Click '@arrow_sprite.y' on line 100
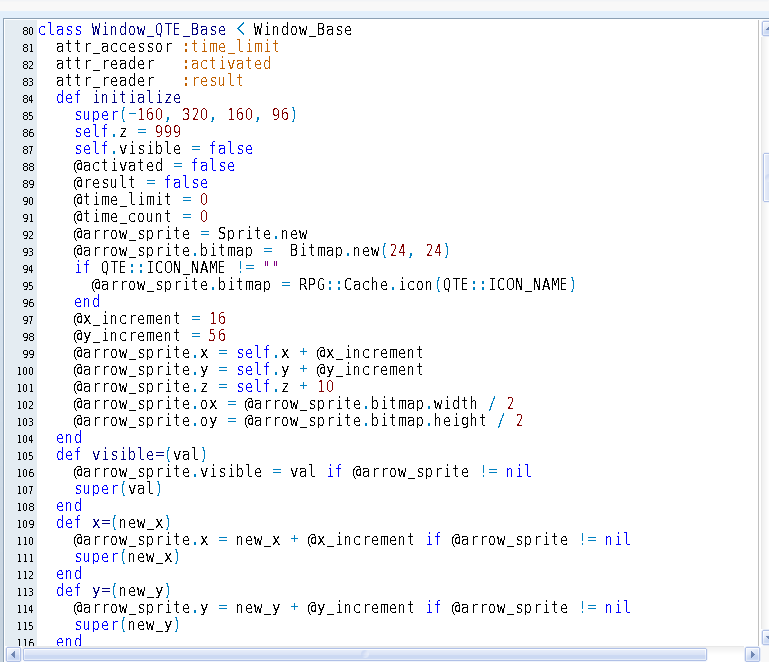The height and width of the screenshot is (662, 769). pos(141,370)
